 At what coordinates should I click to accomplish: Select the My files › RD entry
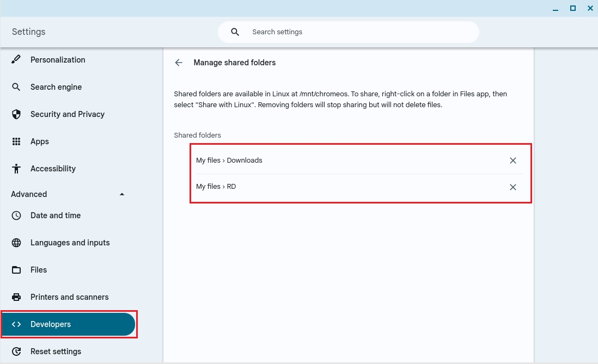pyautogui.click(x=216, y=187)
